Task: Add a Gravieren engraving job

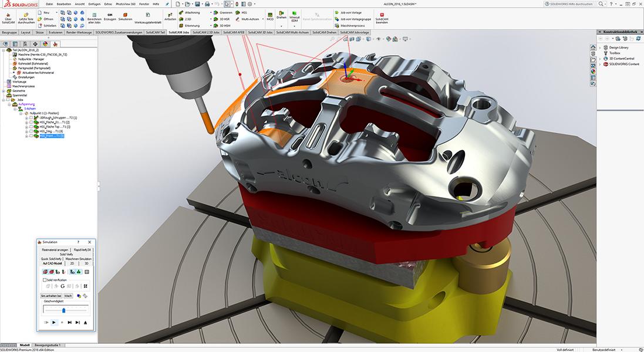Action: (x=223, y=13)
